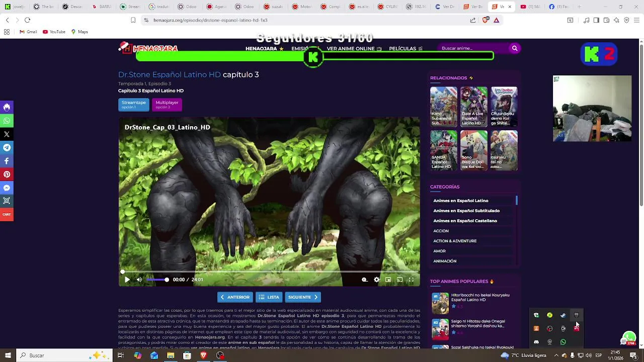Screen dimensions: 644x362
Task: Open Gmail bookmark
Action: click(x=28, y=32)
